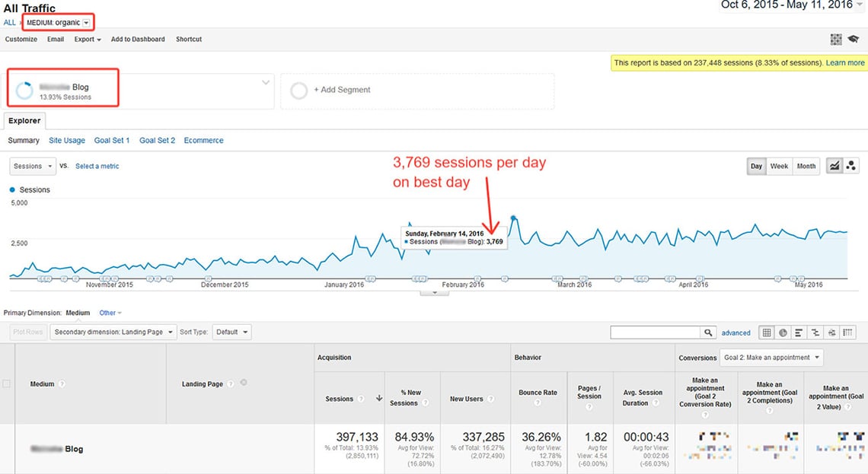Click the ALL breadcrumb link
The image size is (868, 474).
[x=9, y=23]
